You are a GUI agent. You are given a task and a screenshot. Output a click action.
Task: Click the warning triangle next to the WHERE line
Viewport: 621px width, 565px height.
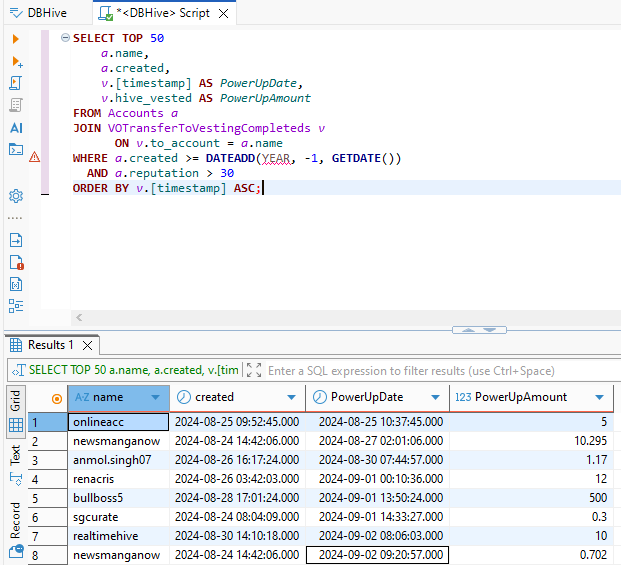tap(34, 157)
